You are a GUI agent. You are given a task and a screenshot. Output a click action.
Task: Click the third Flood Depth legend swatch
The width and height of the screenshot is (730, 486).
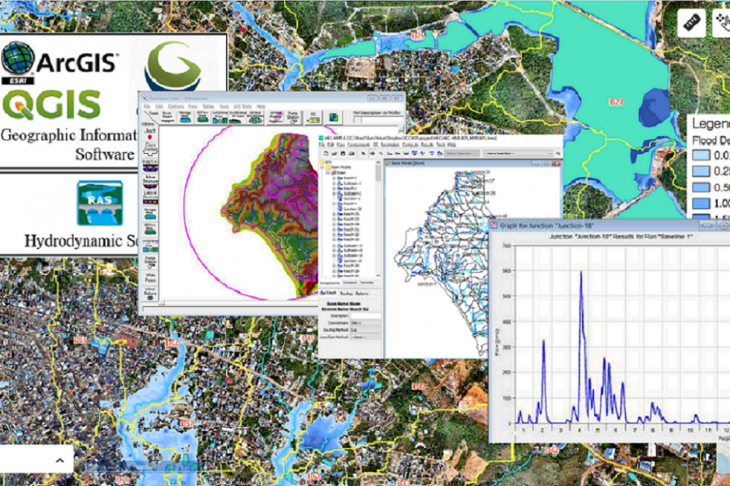pyautogui.click(x=701, y=187)
